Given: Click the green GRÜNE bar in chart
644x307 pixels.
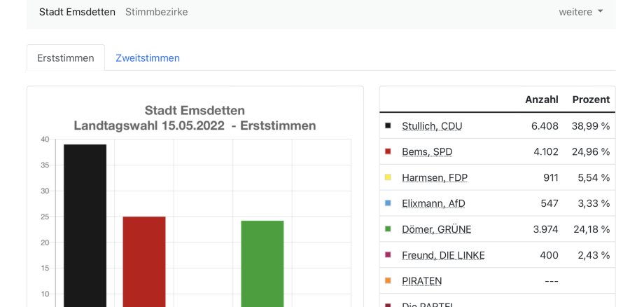Looking at the screenshot, I should click(262, 263).
